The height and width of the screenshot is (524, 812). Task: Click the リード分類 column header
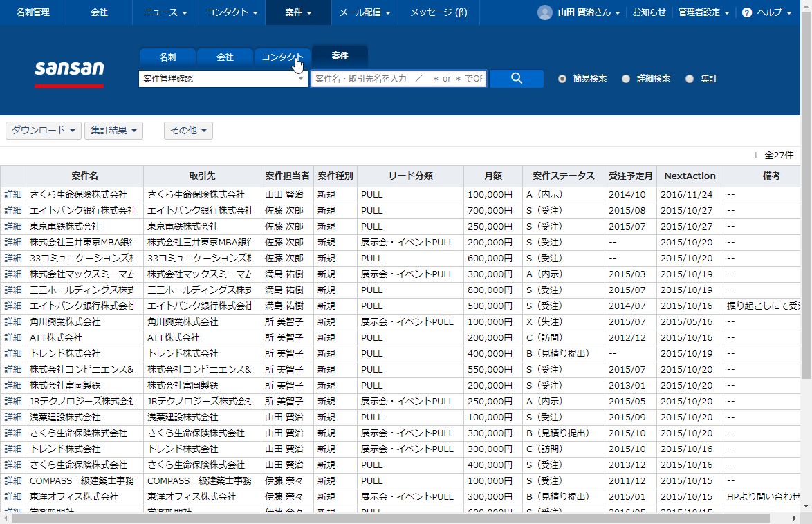click(x=410, y=176)
